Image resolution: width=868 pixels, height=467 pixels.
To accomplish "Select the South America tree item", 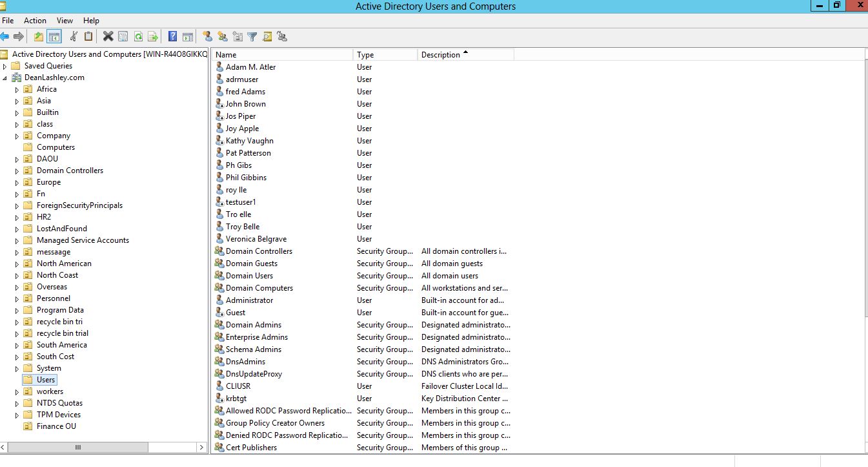I will click(x=61, y=345).
